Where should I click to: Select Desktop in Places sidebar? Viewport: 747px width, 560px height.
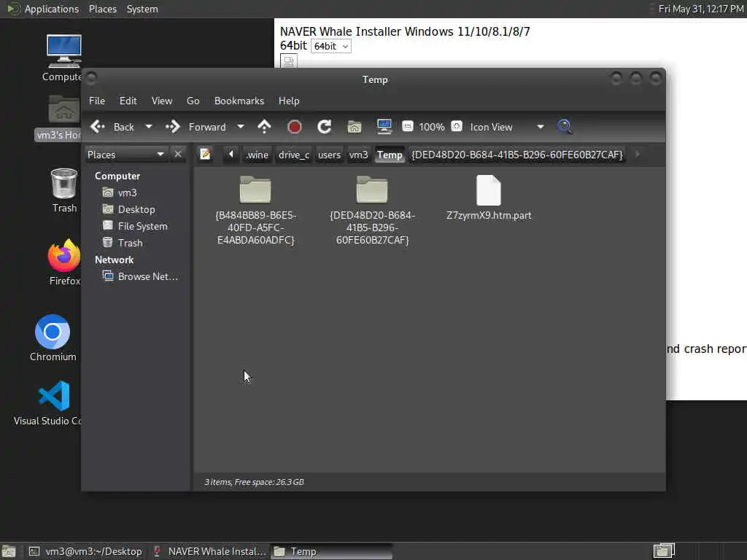136,209
